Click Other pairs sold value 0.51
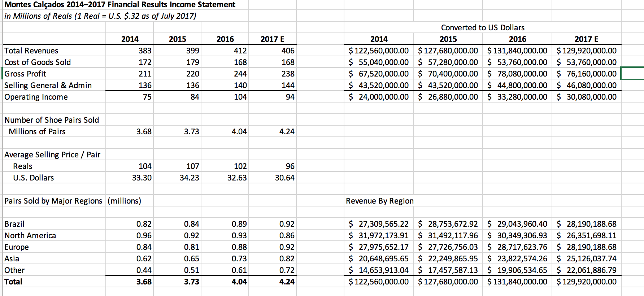Screen dimensions: 644x296 click(x=192, y=270)
